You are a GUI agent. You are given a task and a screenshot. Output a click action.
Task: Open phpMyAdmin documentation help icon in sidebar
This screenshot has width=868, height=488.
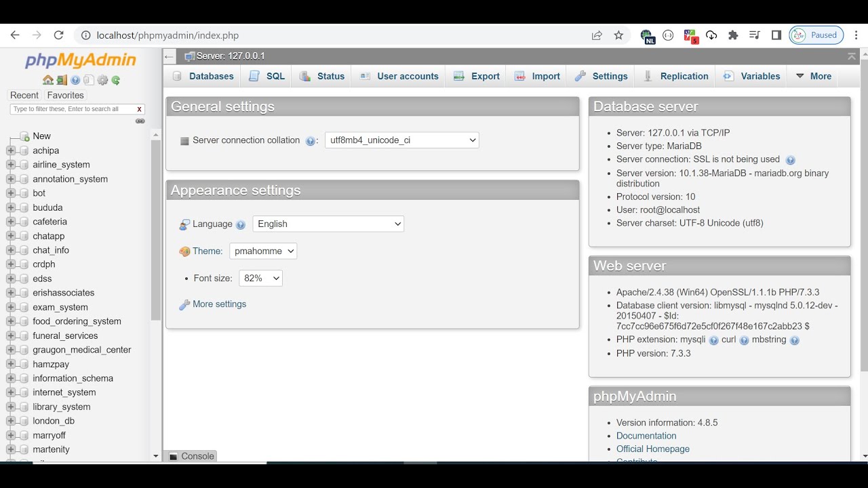pyautogui.click(x=75, y=80)
